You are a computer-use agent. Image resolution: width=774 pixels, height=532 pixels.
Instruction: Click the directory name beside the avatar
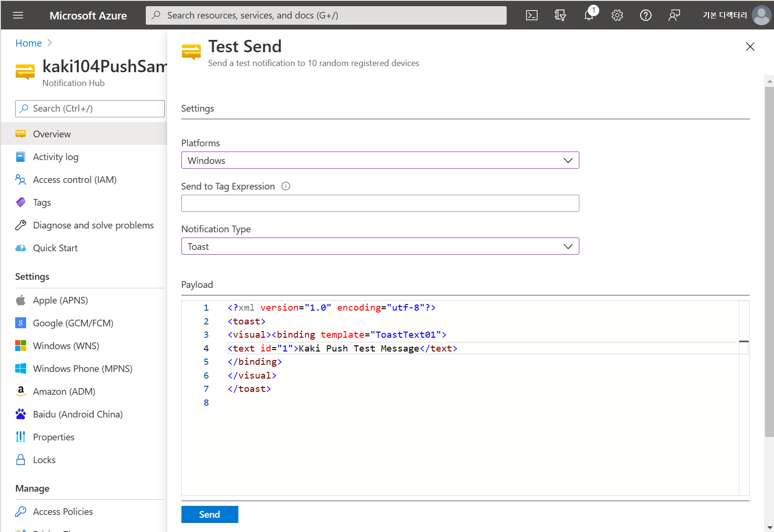tap(725, 15)
